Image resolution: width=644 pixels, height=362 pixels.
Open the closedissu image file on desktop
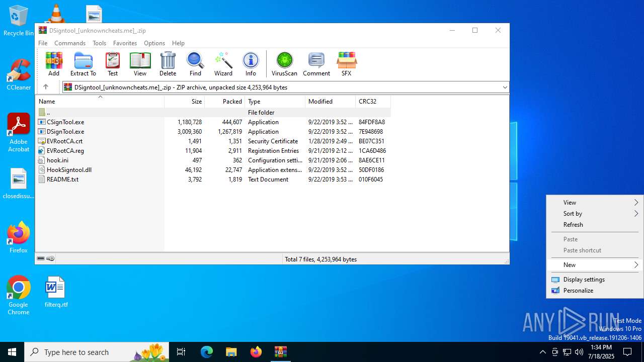click(19, 184)
